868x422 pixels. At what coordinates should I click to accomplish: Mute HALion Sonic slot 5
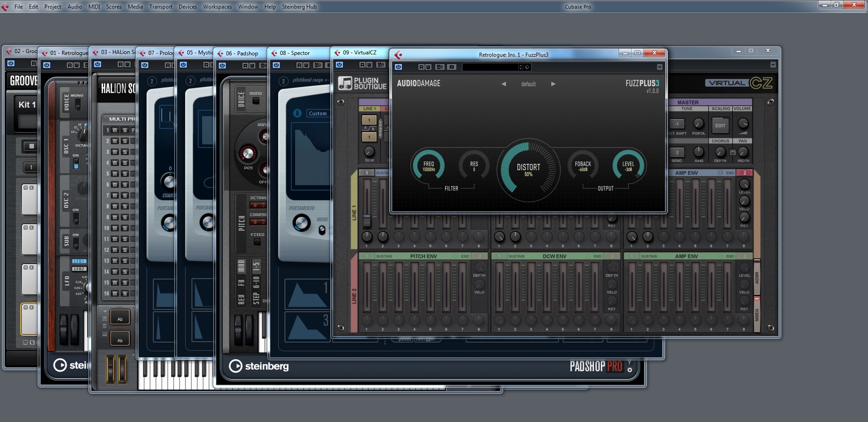[x=115, y=174]
